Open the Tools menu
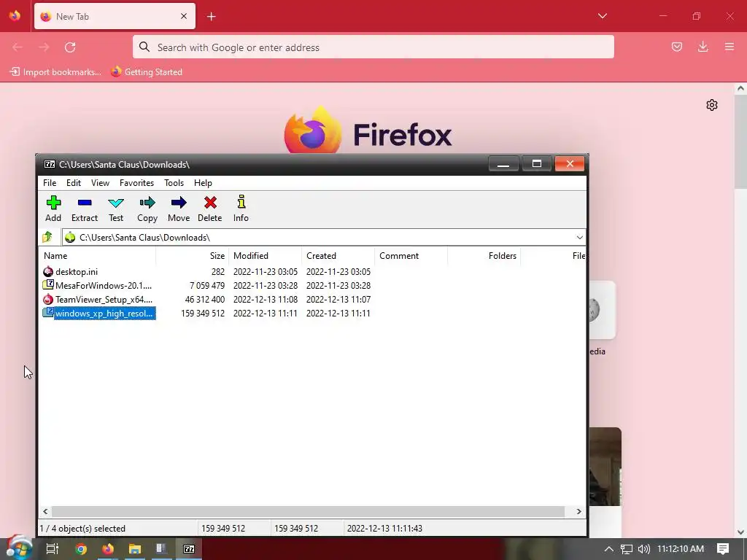The width and height of the screenshot is (747, 560). 174,183
